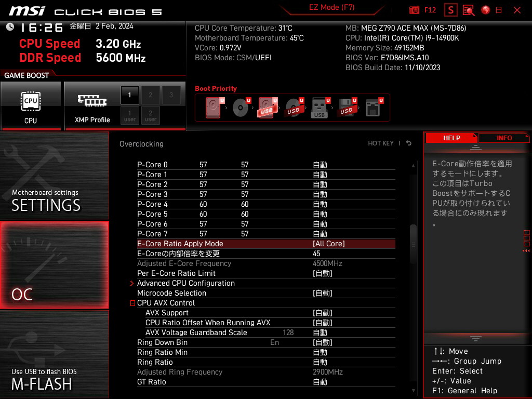Switch to the HELP tab

click(451, 138)
